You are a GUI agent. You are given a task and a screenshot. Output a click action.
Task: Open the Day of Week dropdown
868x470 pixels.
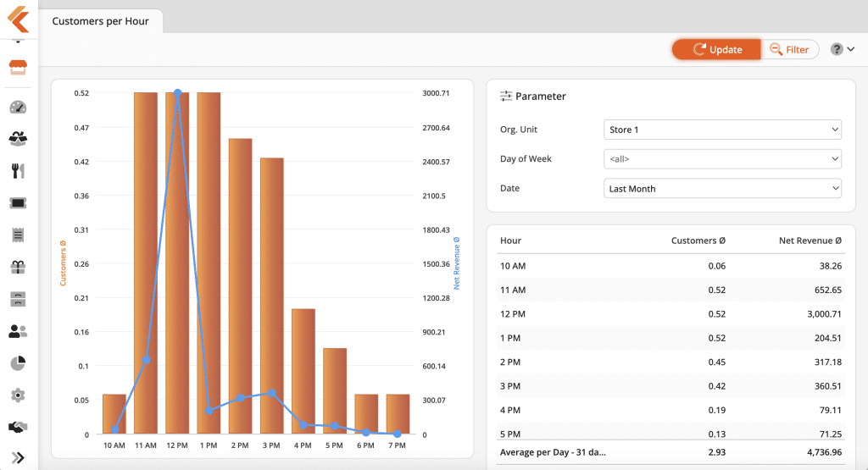pyautogui.click(x=722, y=158)
